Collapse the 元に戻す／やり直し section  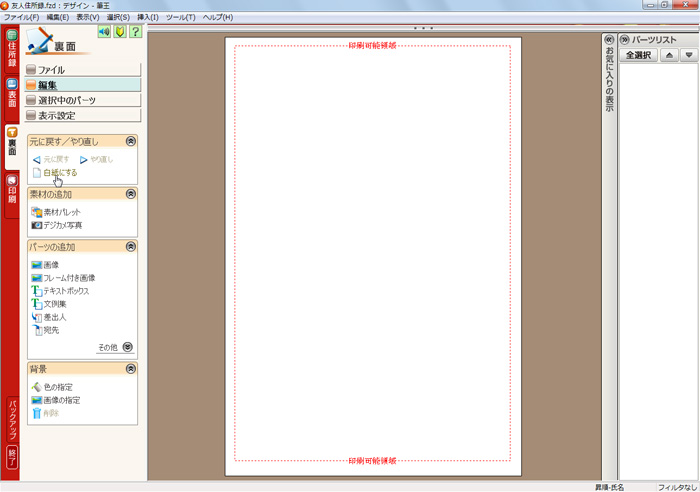(x=130, y=142)
